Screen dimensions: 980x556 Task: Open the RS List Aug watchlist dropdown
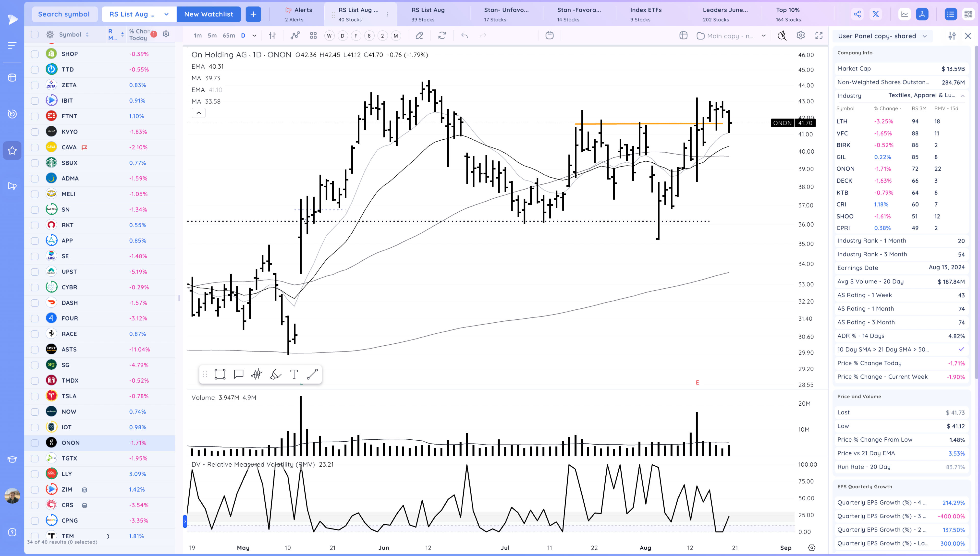click(166, 14)
